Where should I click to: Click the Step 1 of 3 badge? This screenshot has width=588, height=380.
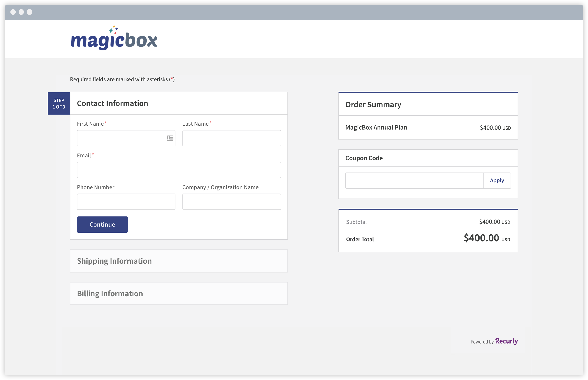[x=59, y=103]
